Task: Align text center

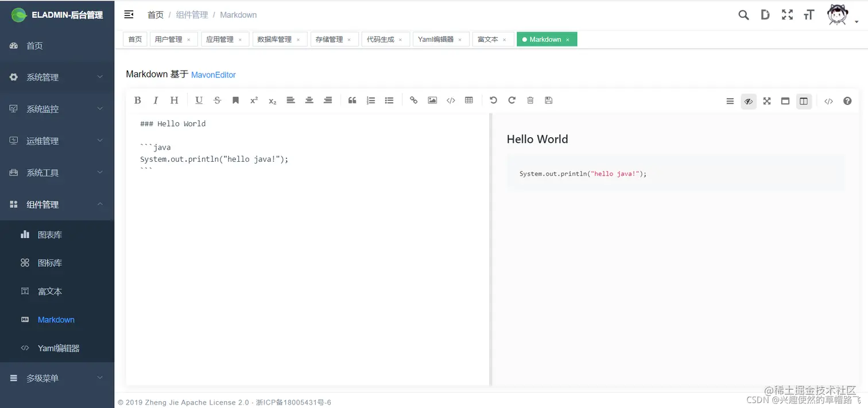Action: (309, 100)
